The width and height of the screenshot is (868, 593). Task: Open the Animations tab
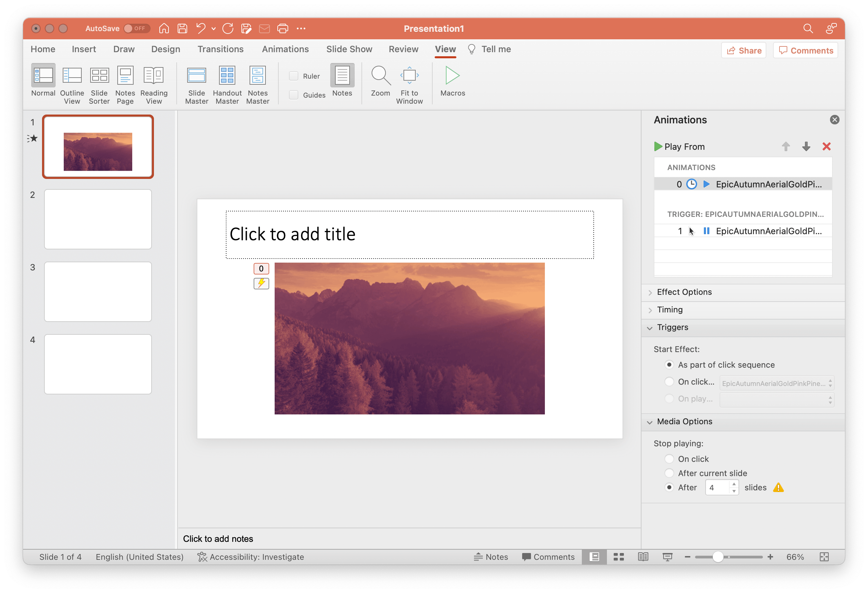pyautogui.click(x=285, y=49)
